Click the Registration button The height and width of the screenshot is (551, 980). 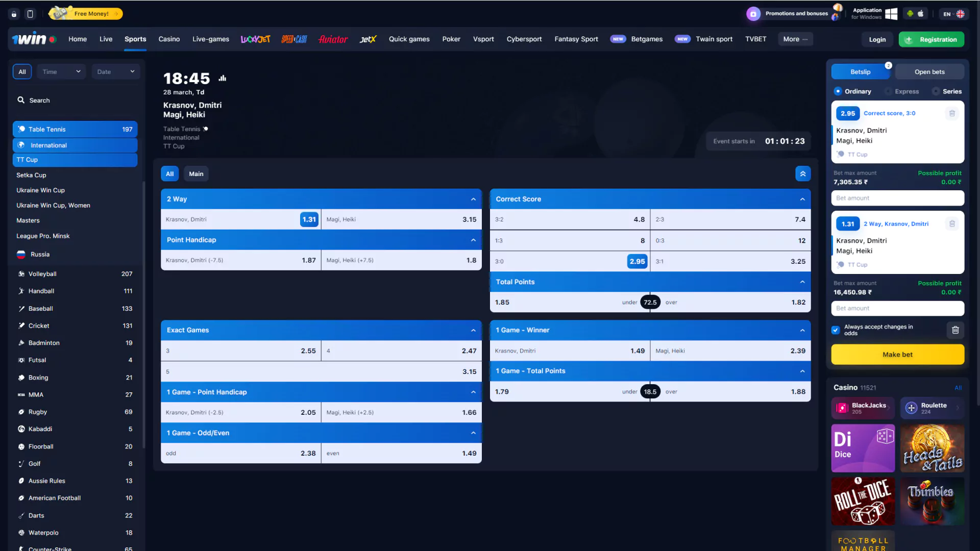[931, 39]
